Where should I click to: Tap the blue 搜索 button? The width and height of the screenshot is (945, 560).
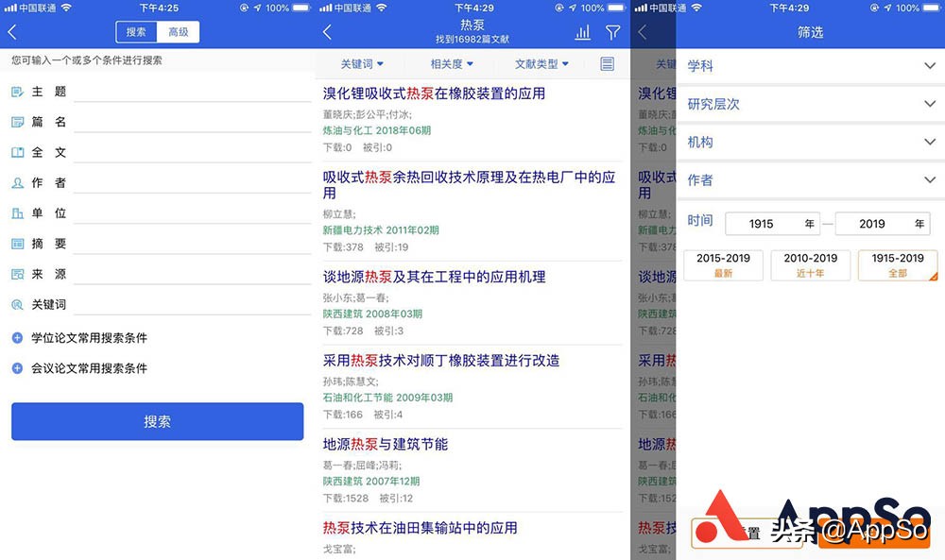coord(157,421)
